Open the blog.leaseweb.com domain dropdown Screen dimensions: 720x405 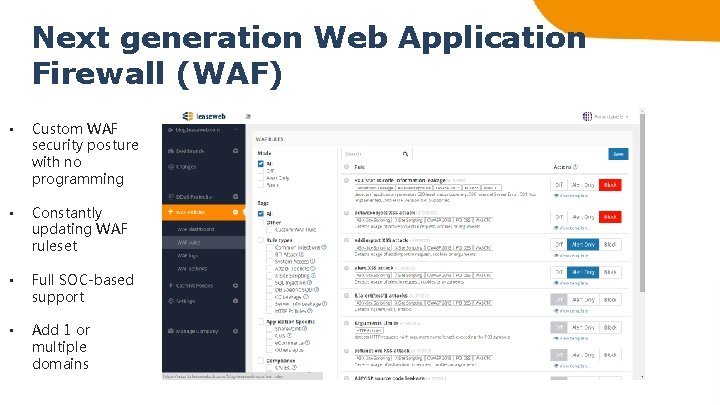(x=203, y=130)
